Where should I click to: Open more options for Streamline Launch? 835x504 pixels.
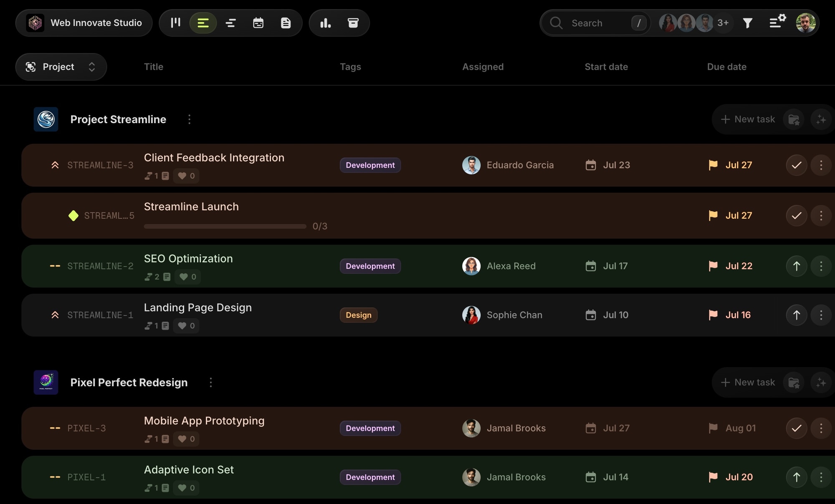tap(821, 216)
